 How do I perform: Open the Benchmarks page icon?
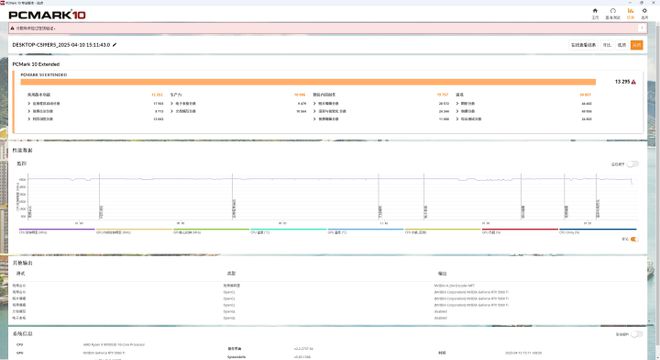pyautogui.click(x=613, y=11)
